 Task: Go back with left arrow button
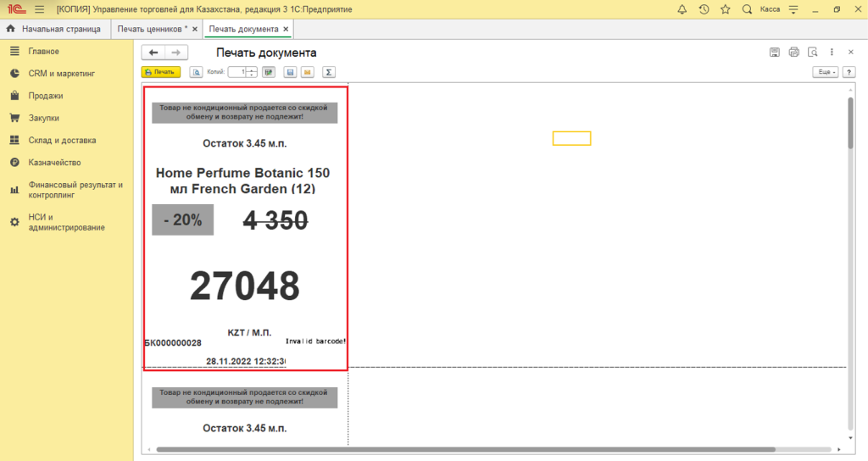(x=153, y=53)
